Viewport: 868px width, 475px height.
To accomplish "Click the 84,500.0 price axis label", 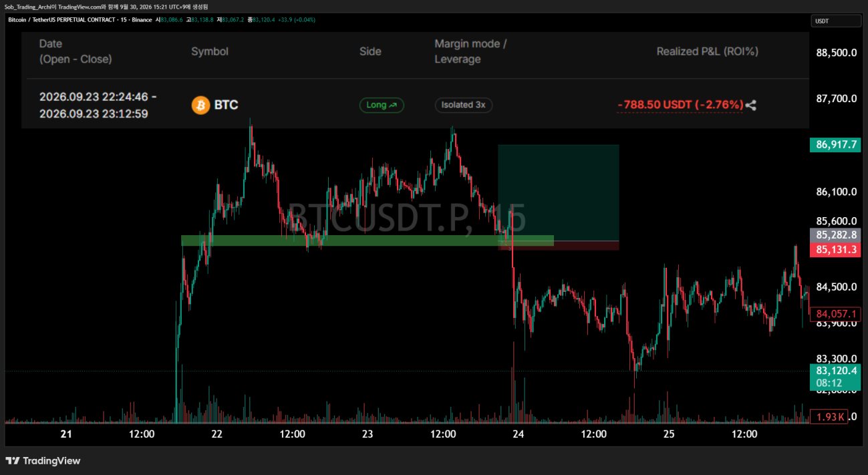I will [837, 287].
